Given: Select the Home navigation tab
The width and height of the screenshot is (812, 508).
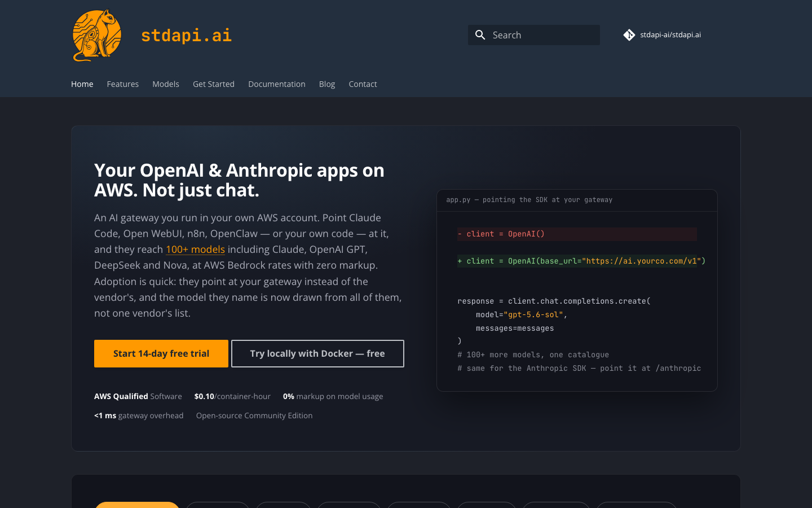Looking at the screenshot, I should point(82,84).
